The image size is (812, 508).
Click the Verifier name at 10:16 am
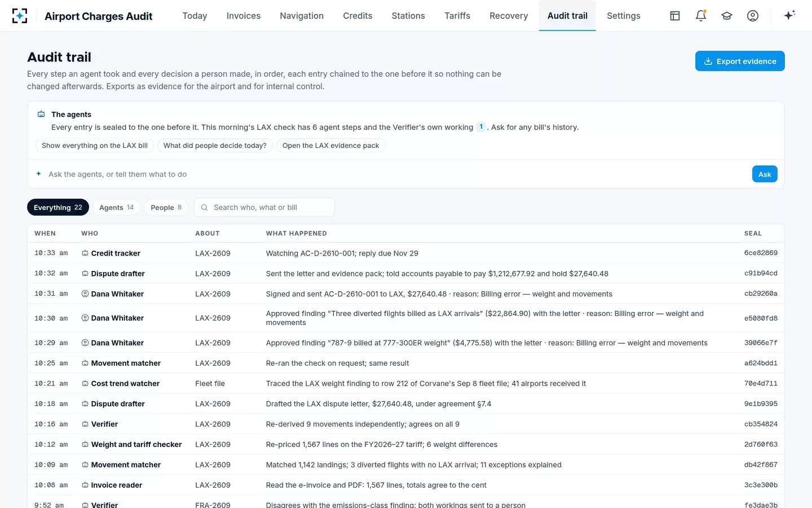[104, 424]
